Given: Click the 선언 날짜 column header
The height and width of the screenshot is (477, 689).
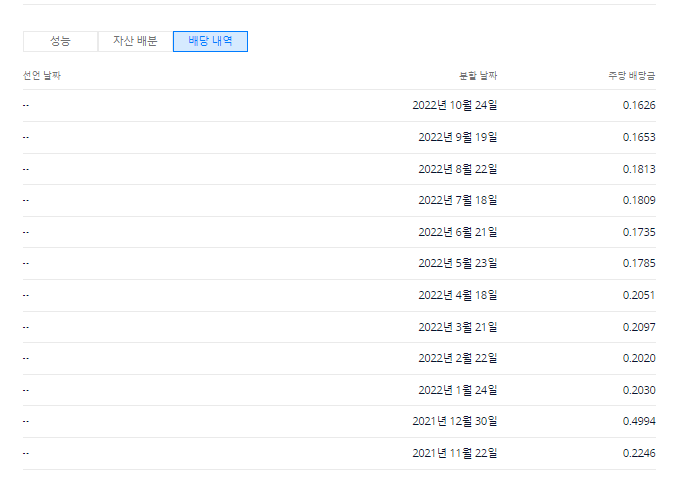Looking at the screenshot, I should click(x=42, y=76).
